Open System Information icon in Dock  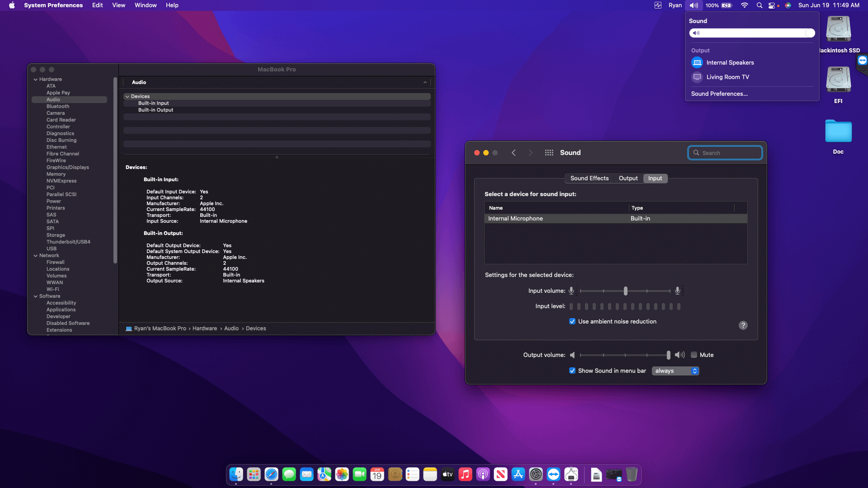[571, 474]
